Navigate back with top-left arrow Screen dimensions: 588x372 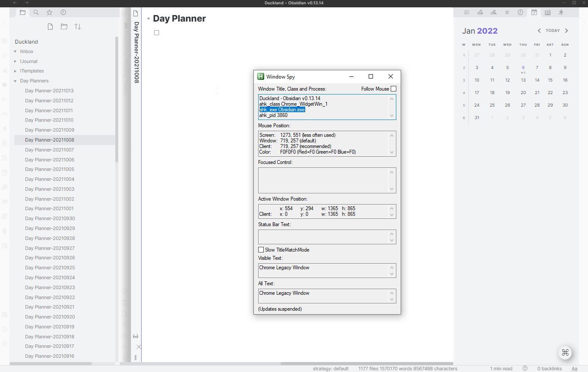15,3
